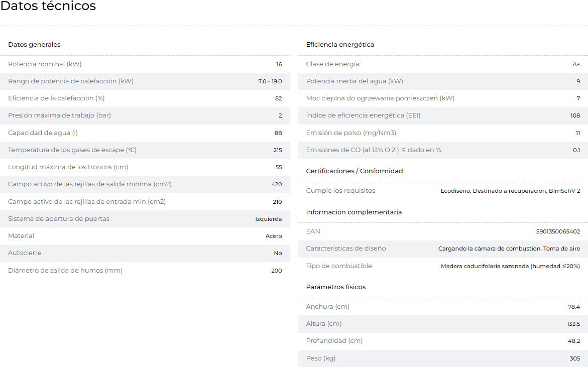Select the 'Información complementaria' section header

click(x=354, y=212)
